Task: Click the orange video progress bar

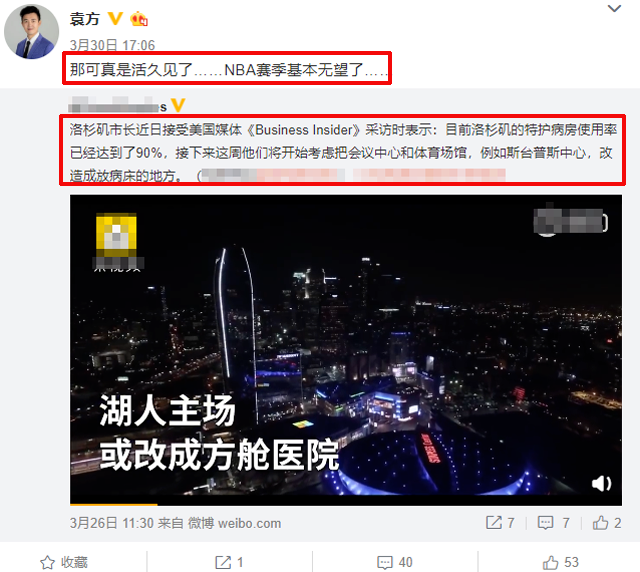Action: click(114, 505)
